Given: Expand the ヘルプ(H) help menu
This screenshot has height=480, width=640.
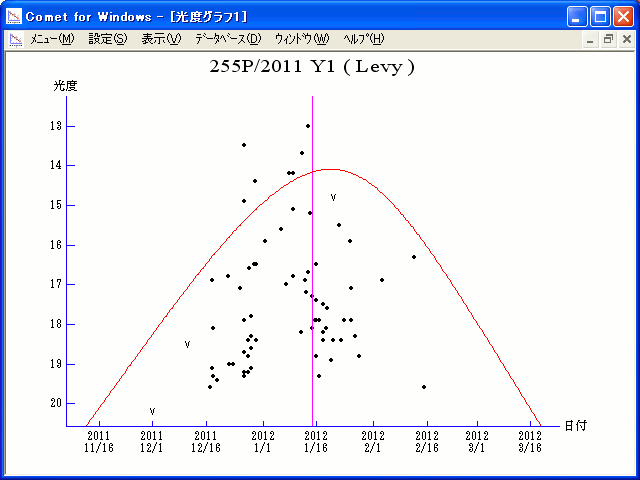Looking at the screenshot, I should [x=363, y=39].
